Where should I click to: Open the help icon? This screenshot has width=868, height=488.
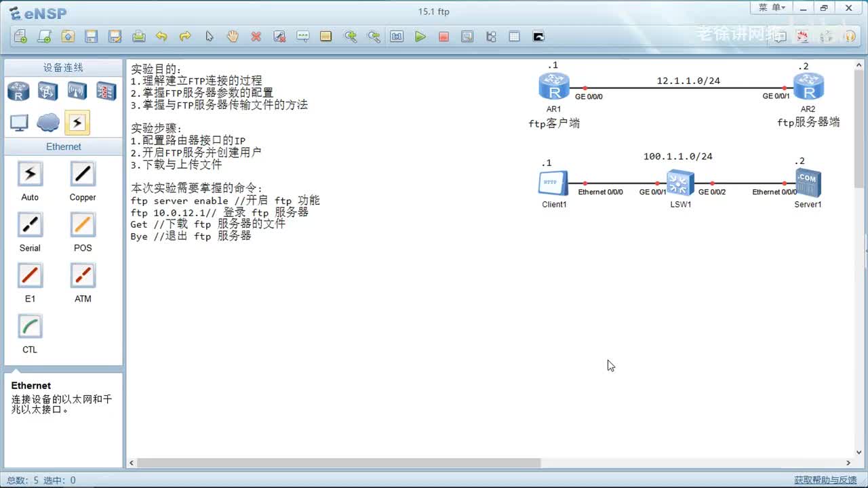[x=850, y=37]
